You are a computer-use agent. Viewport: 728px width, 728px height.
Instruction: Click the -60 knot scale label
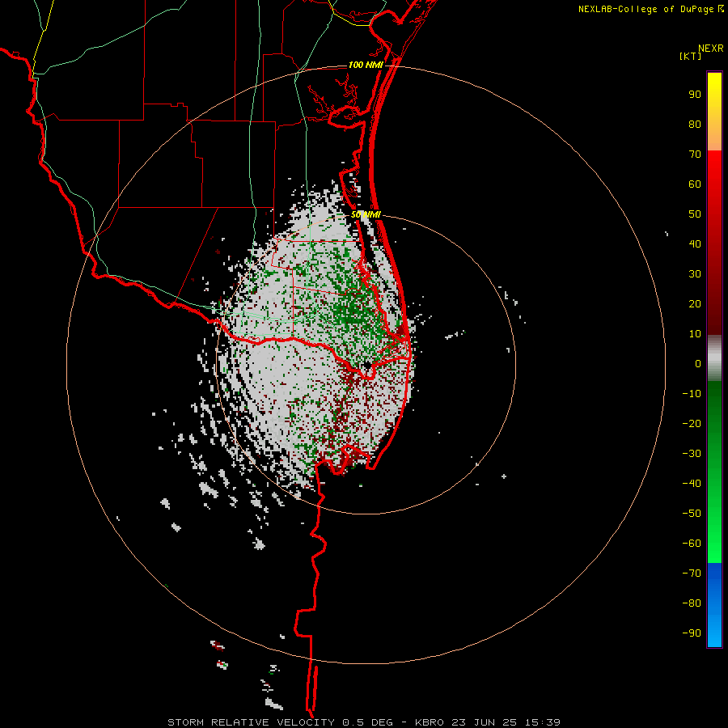[x=692, y=544]
